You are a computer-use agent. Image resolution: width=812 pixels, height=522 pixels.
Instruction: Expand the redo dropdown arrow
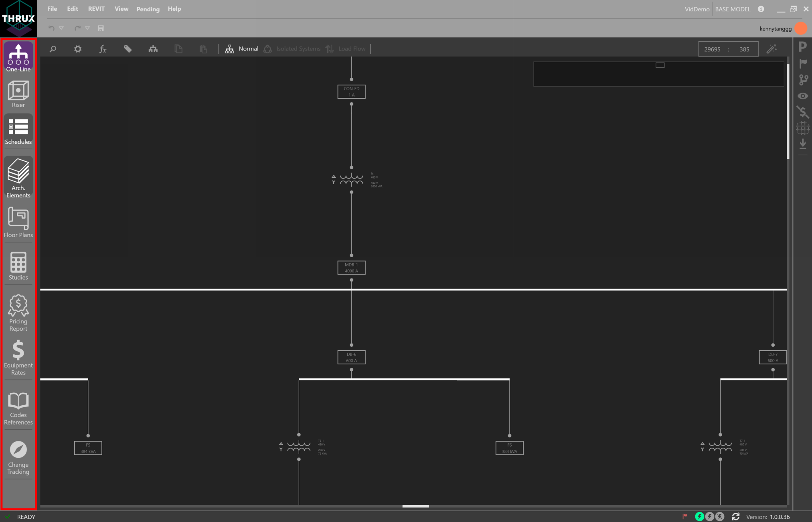(88, 28)
